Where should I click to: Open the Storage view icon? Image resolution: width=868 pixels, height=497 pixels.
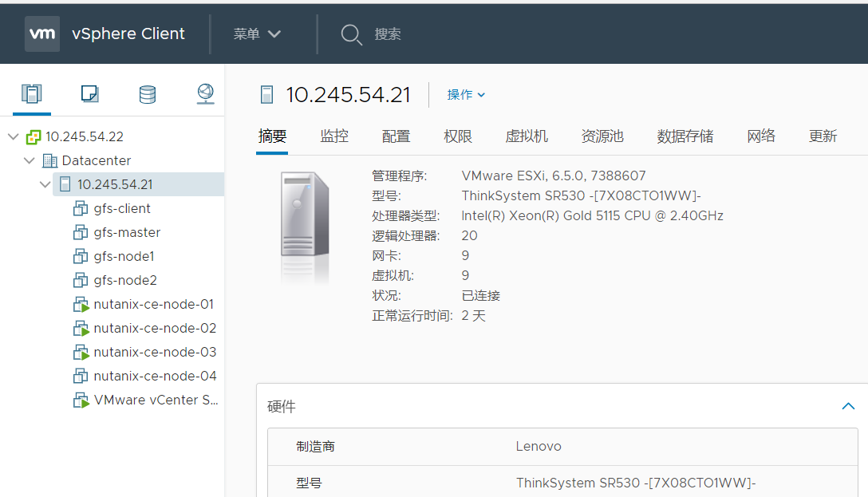tap(148, 94)
